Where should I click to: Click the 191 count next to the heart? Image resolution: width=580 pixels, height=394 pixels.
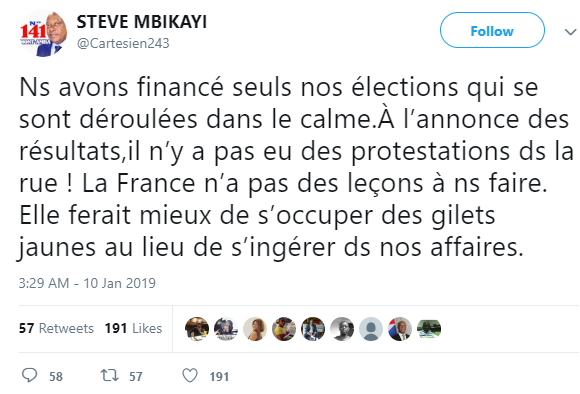[219, 376]
